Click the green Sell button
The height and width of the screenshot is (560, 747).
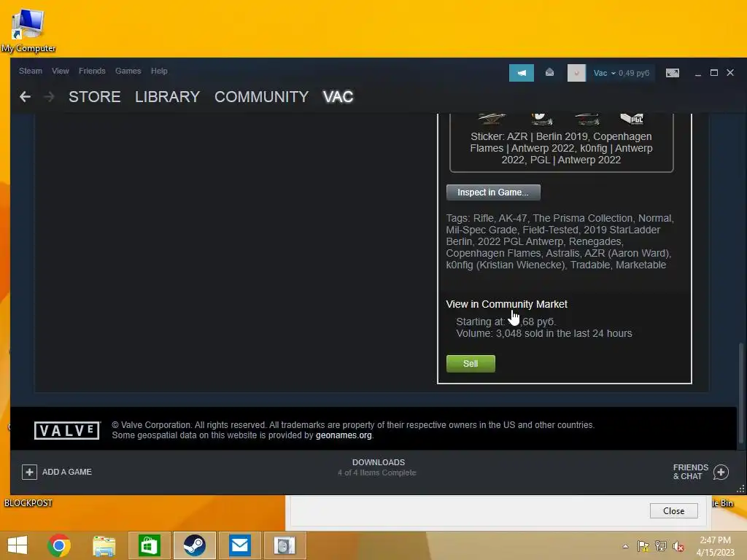471,364
